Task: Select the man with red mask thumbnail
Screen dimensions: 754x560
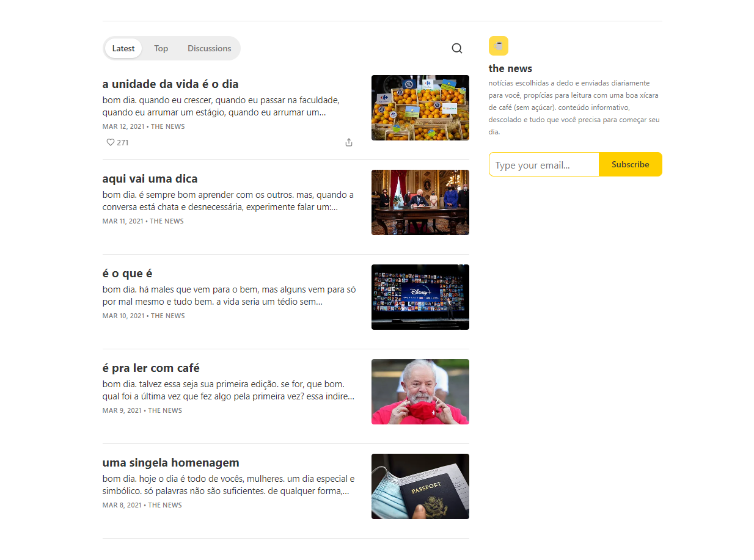Action: (420, 392)
